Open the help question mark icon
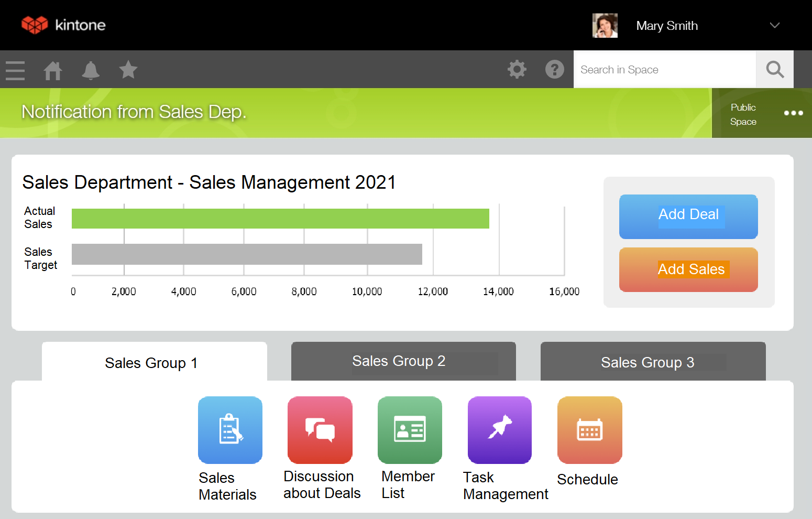The height and width of the screenshot is (519, 812). click(554, 69)
